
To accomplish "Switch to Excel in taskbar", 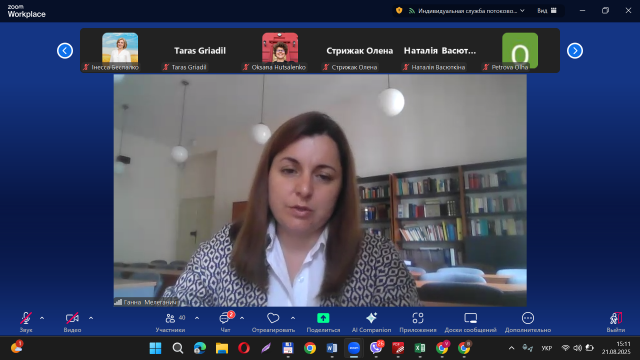I will [420, 348].
